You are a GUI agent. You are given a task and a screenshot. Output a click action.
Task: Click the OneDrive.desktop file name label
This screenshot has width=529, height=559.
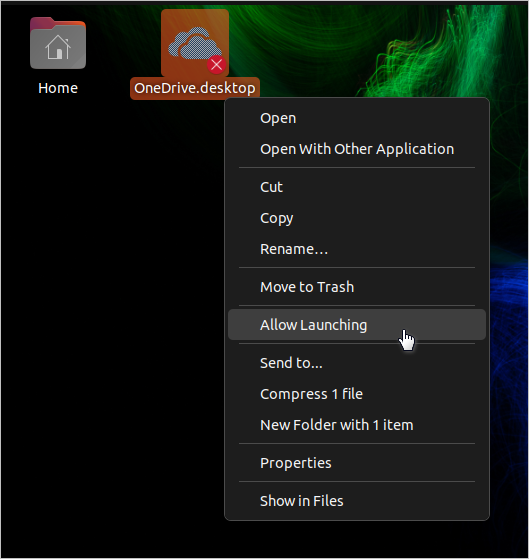(x=195, y=88)
